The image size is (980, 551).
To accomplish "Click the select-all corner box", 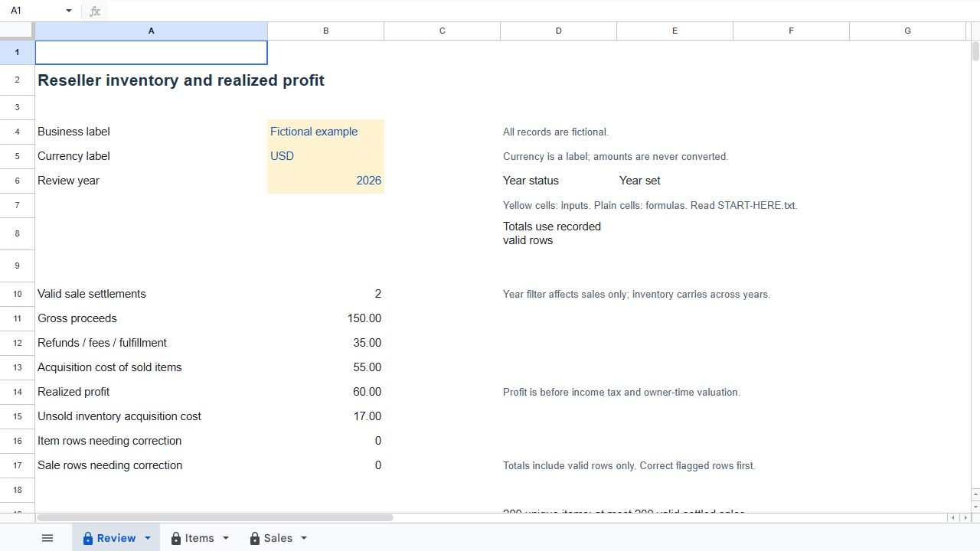I will [17, 31].
